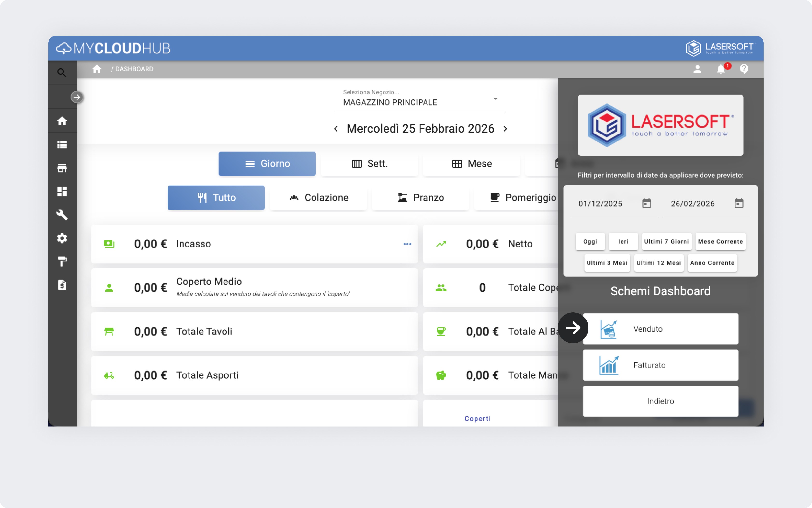This screenshot has width=812, height=508.
Task: Open the user profile icon
Action: click(698, 69)
